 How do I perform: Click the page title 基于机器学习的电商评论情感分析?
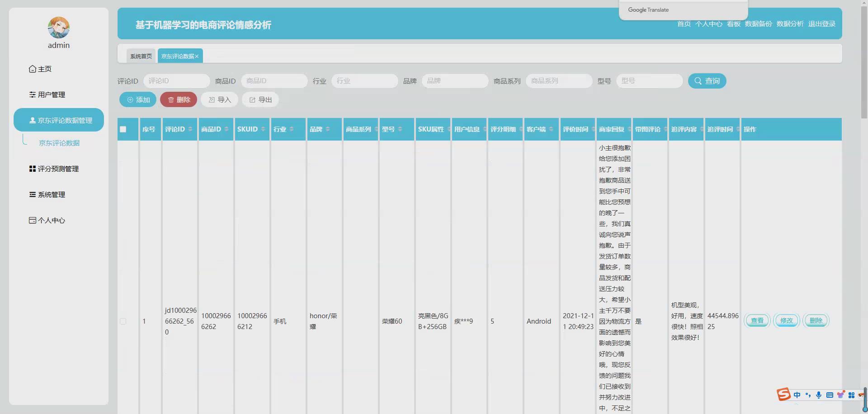click(x=203, y=25)
